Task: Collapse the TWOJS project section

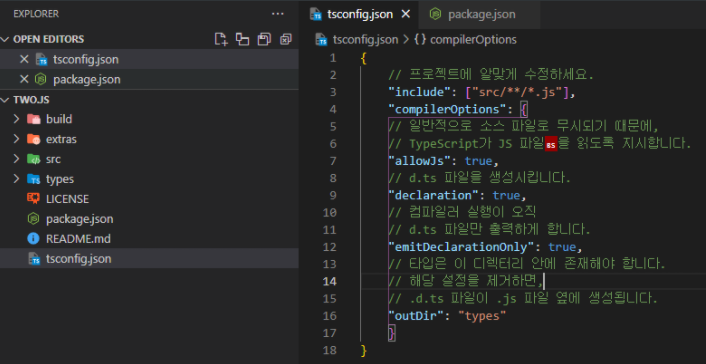Action: click(5, 100)
